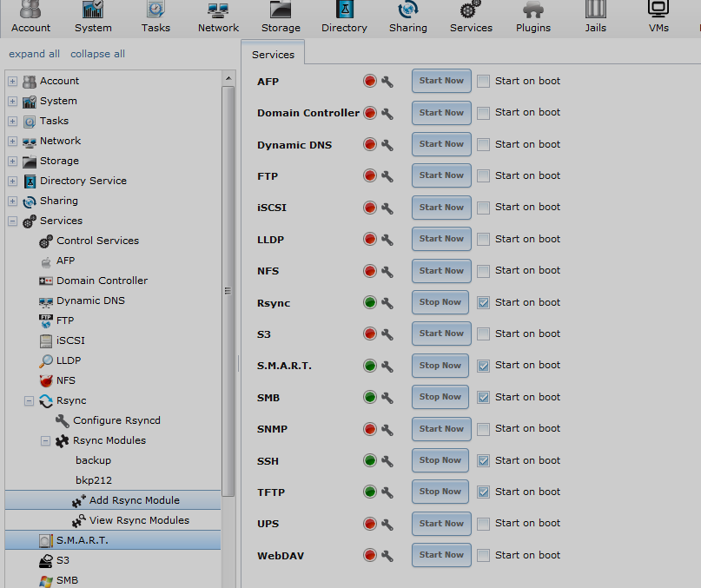
Task: Enable Start on boot for AFP
Action: click(x=483, y=82)
